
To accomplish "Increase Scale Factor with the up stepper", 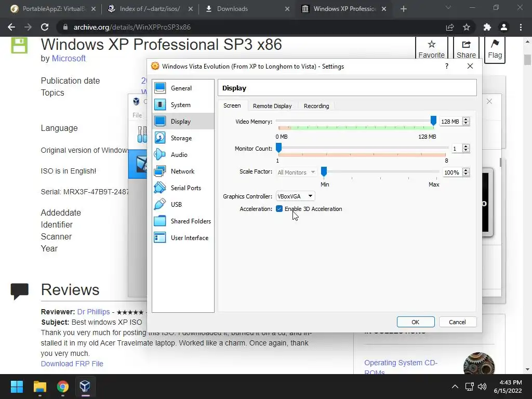I will pyautogui.click(x=466, y=170).
